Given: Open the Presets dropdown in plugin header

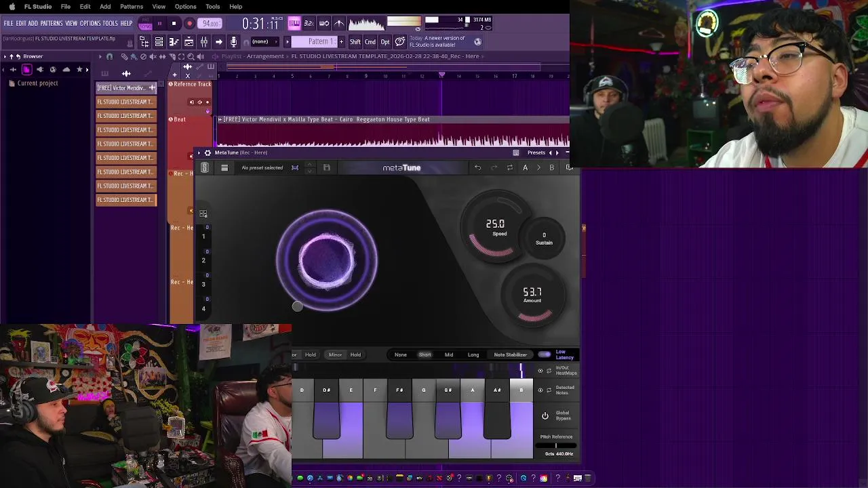Looking at the screenshot, I should tap(536, 152).
